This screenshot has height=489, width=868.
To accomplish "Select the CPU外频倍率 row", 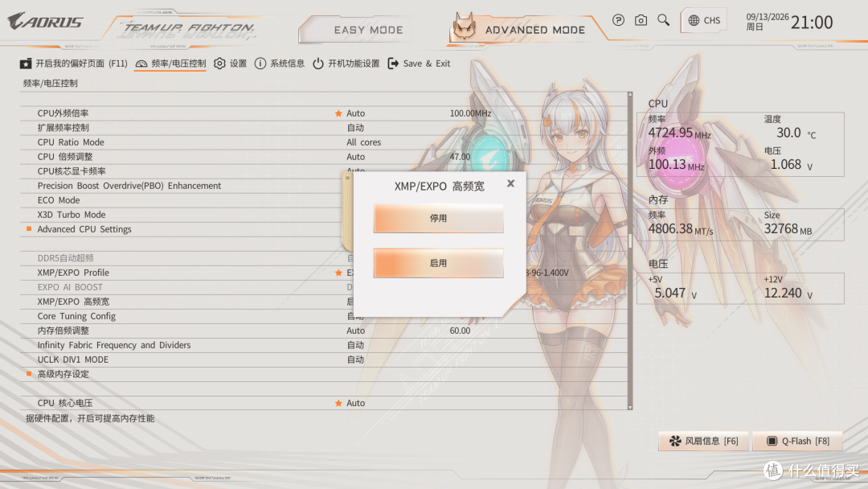I will pos(324,113).
